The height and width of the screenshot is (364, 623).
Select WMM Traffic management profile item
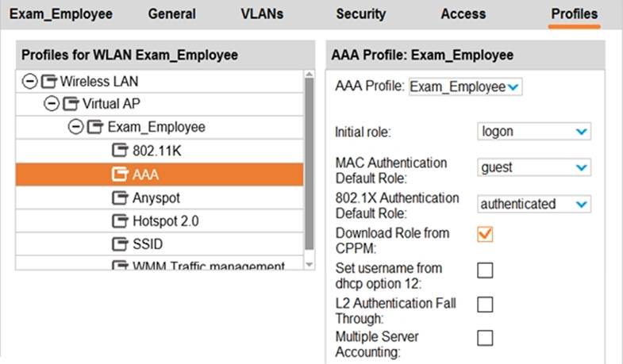(205, 266)
